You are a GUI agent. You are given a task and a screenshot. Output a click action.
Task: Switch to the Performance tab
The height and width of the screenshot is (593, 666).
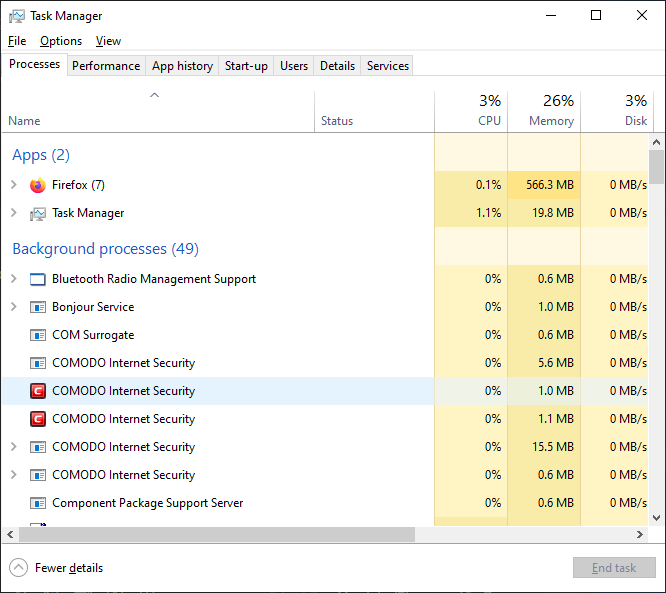pyautogui.click(x=106, y=66)
